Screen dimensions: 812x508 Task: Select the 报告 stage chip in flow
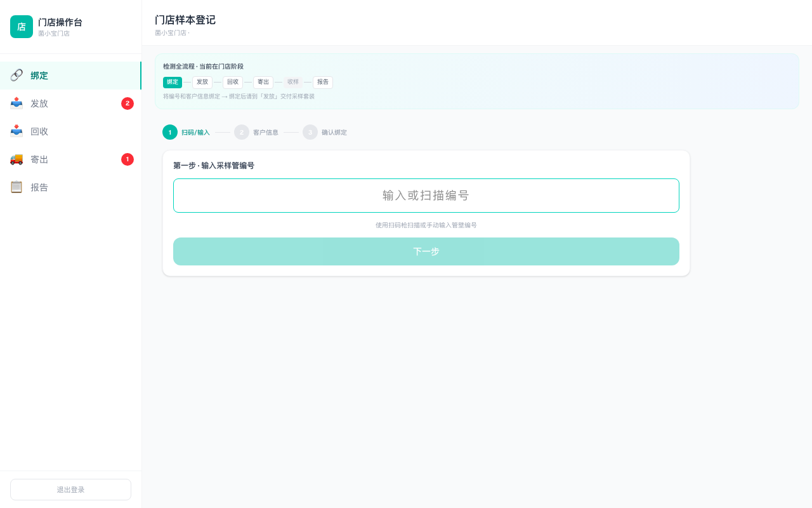[323, 83]
